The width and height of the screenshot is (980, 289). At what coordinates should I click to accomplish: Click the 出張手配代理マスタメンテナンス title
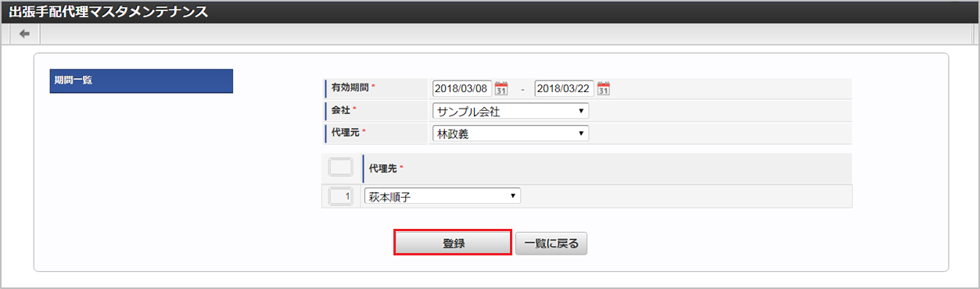pos(109,12)
